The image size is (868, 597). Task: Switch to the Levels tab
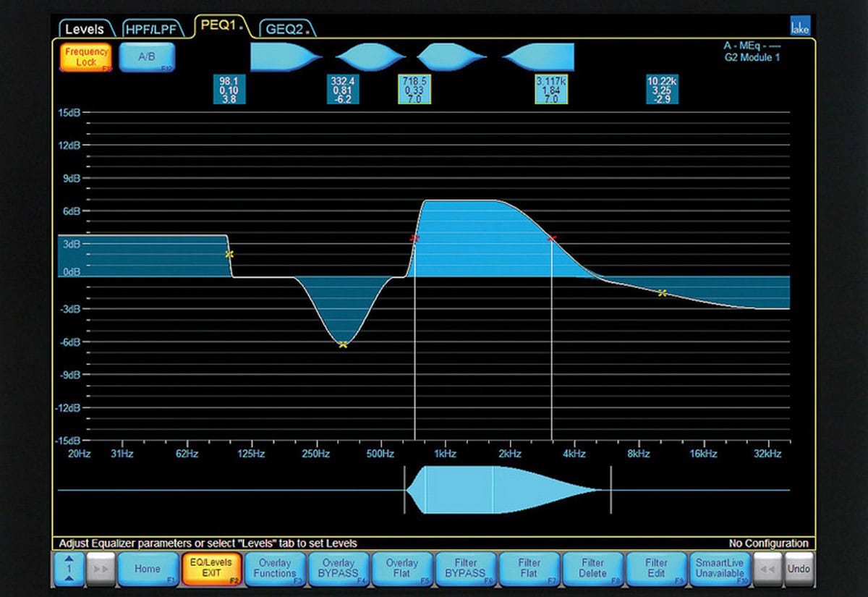tap(86, 30)
